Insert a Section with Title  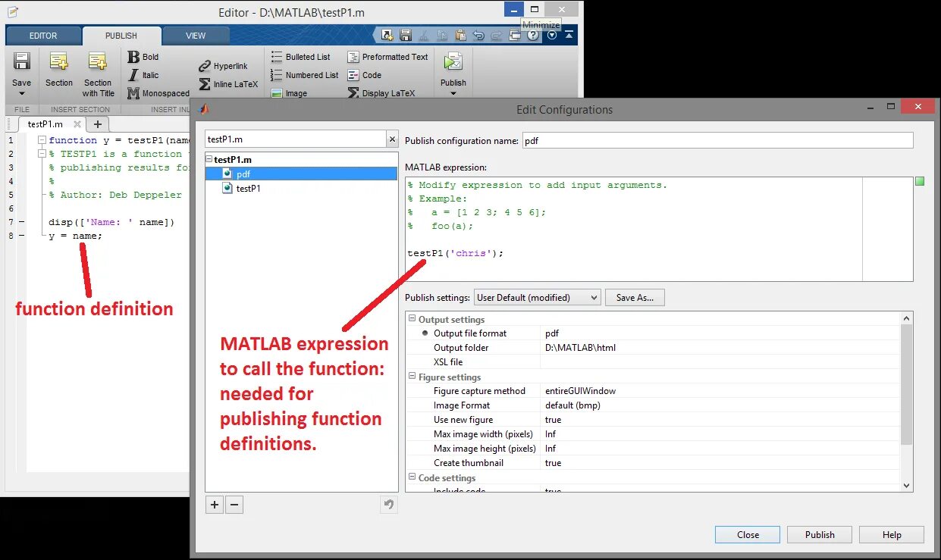tap(97, 62)
